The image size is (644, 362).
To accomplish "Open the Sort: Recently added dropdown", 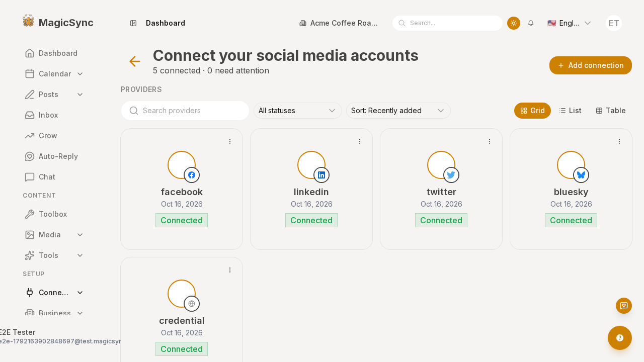I will coord(398,111).
